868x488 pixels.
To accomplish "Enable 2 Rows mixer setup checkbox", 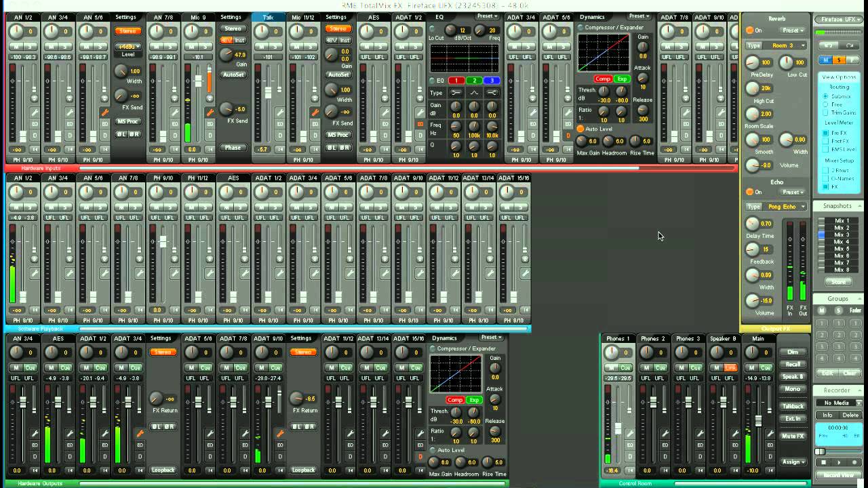I will [x=825, y=170].
